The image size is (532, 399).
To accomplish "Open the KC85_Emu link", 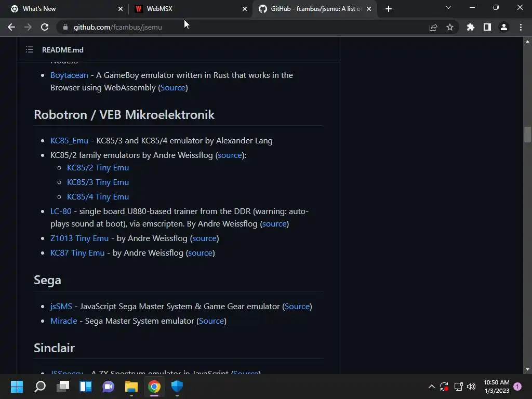I will tap(69, 140).
